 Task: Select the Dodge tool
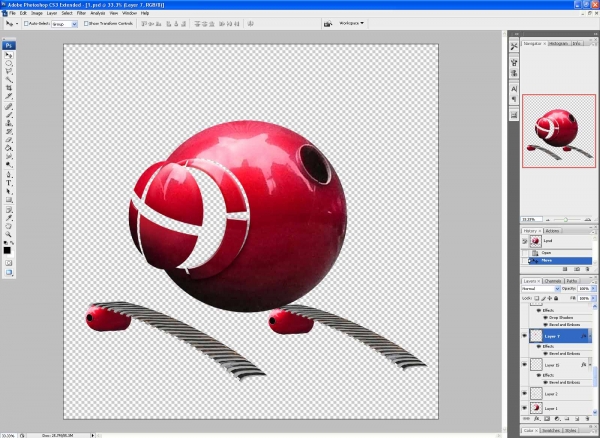point(8,164)
